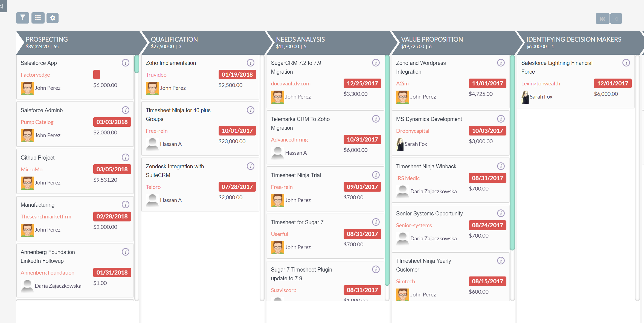Click the 12/25/2017 date badge
Viewport: 644px width, 323px height.
(362, 83)
